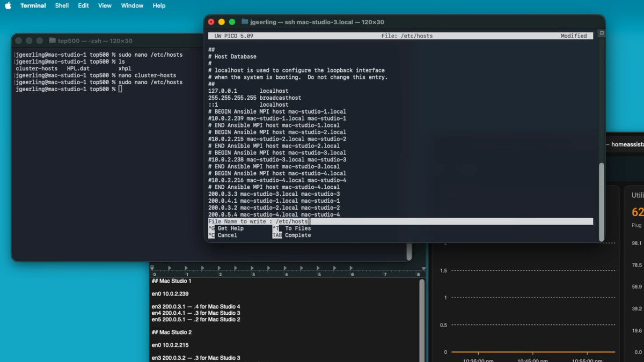Screen dimensions: 644x362
Task: Zoom the ssh terminal with the green button
Action: (232, 22)
